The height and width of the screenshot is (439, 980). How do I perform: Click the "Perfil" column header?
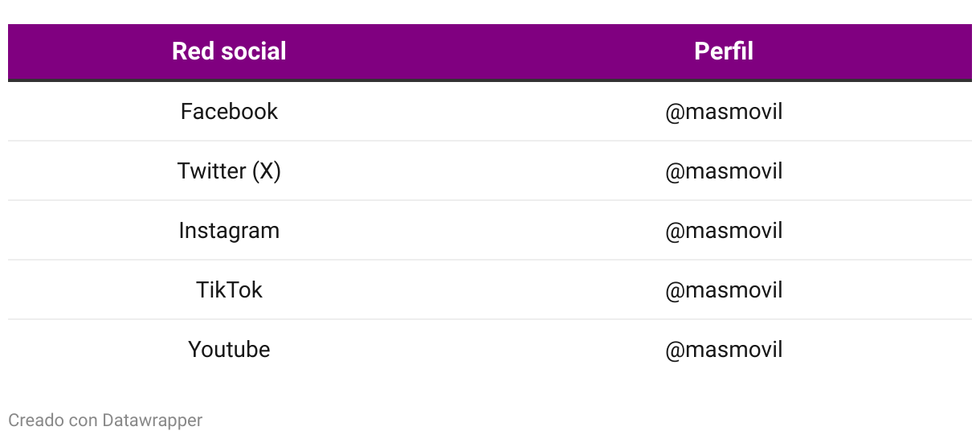(723, 51)
